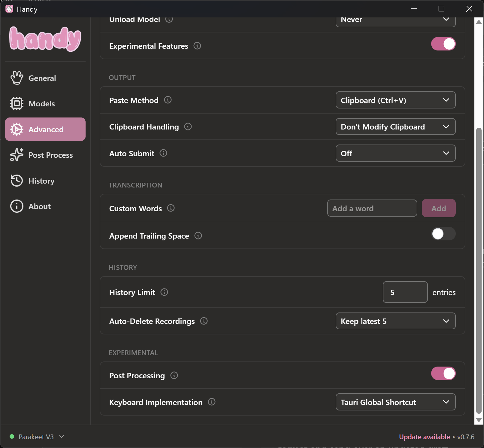Open Models using the chip icon
The width and height of the screenshot is (484, 448).
(17, 103)
